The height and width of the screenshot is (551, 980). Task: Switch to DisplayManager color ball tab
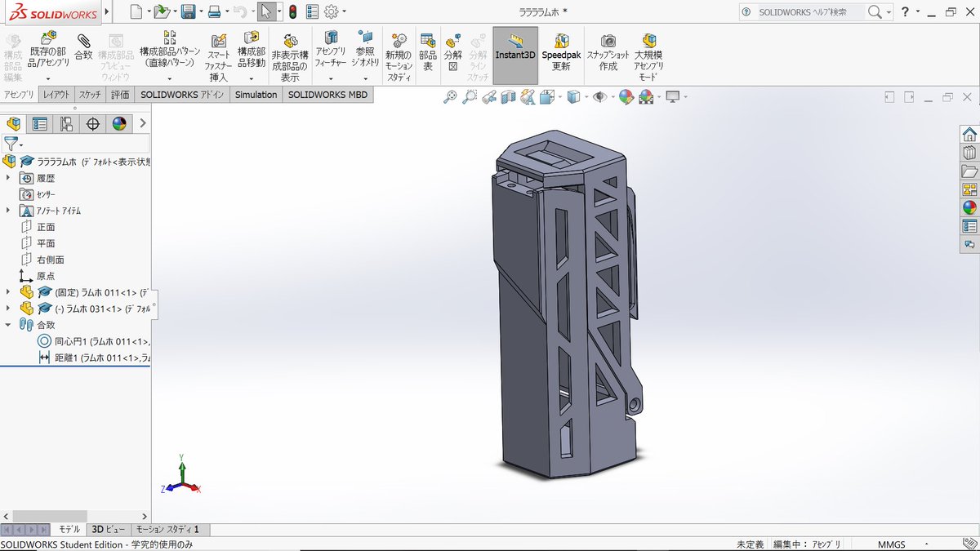(120, 123)
